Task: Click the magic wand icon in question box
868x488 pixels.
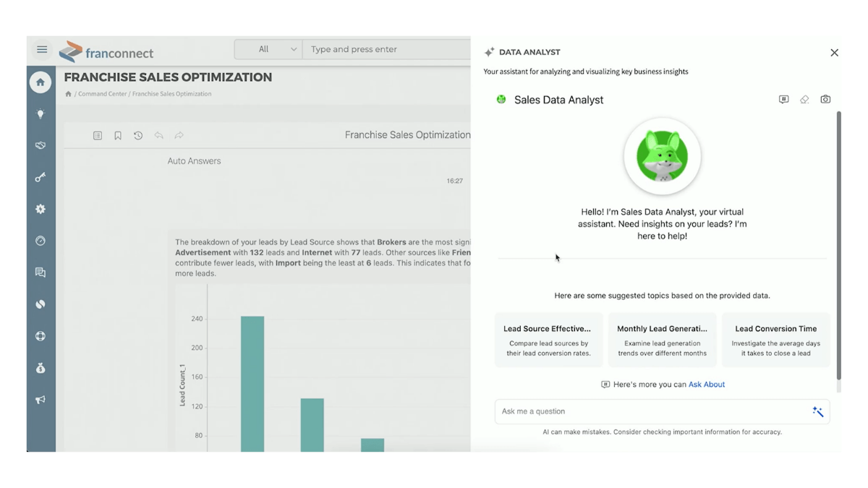Action: [818, 411]
